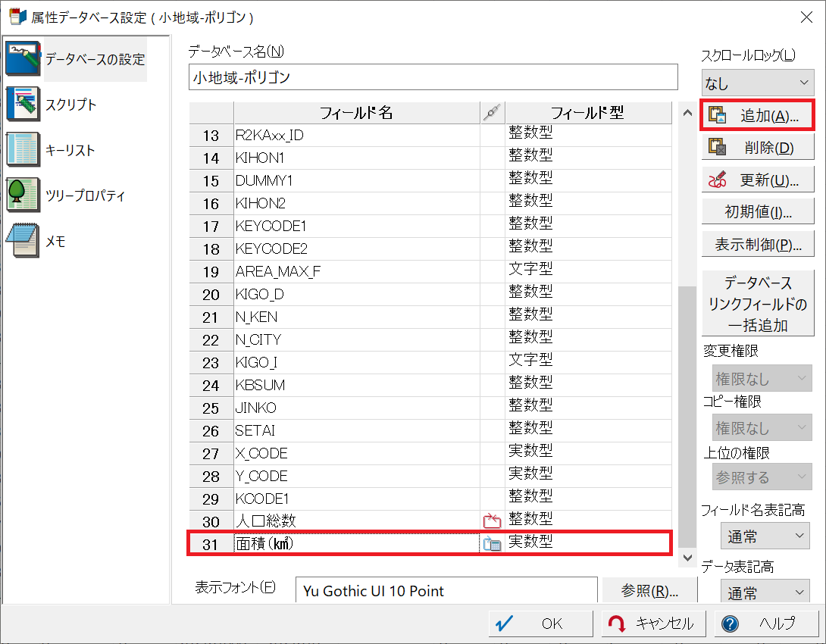Switch to the データベースの設定 tab label

[95, 59]
